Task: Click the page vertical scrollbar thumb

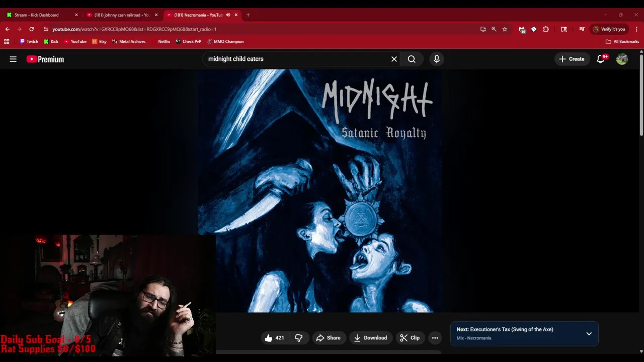Action: pyautogui.click(x=641, y=95)
